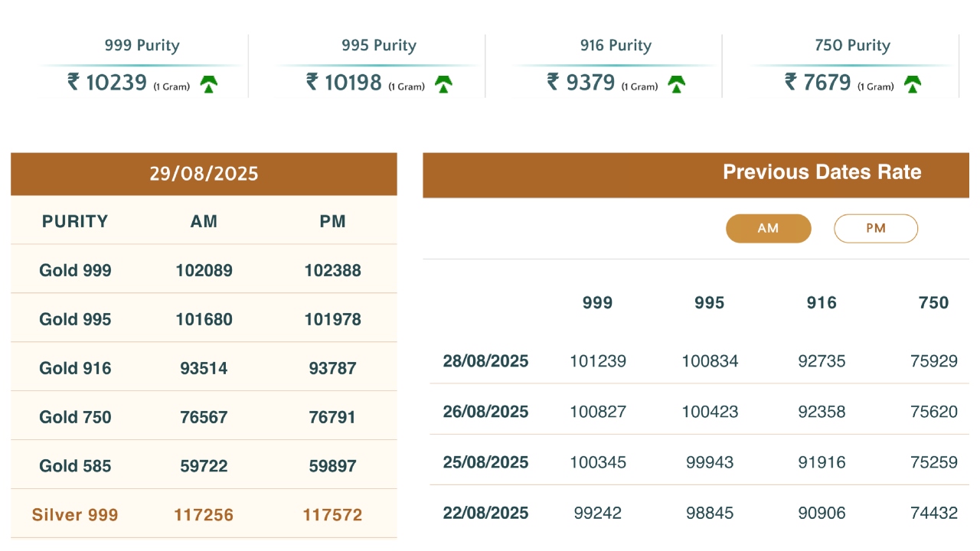Click the green up arrow beside 916 Purity rate
The height and width of the screenshot is (551, 980).
click(676, 84)
